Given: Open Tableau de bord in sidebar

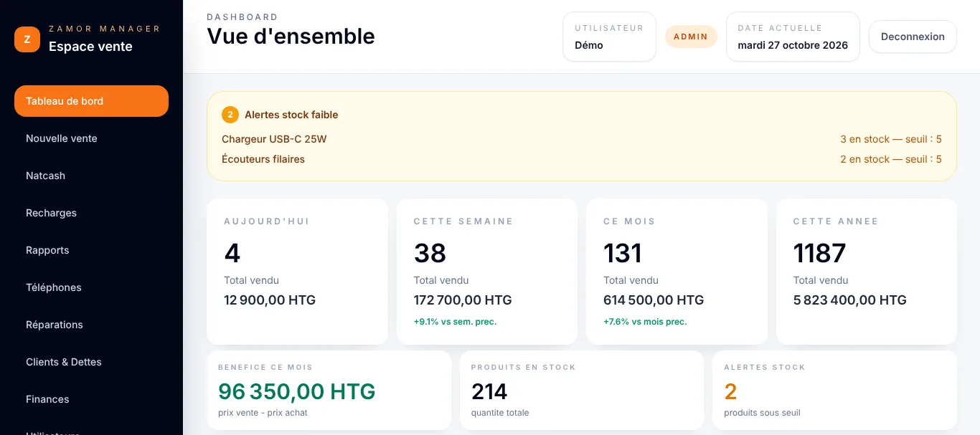Looking at the screenshot, I should pyautogui.click(x=91, y=101).
